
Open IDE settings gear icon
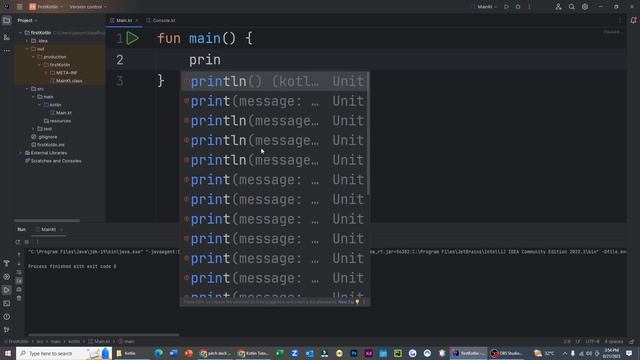pyautogui.click(x=585, y=7)
